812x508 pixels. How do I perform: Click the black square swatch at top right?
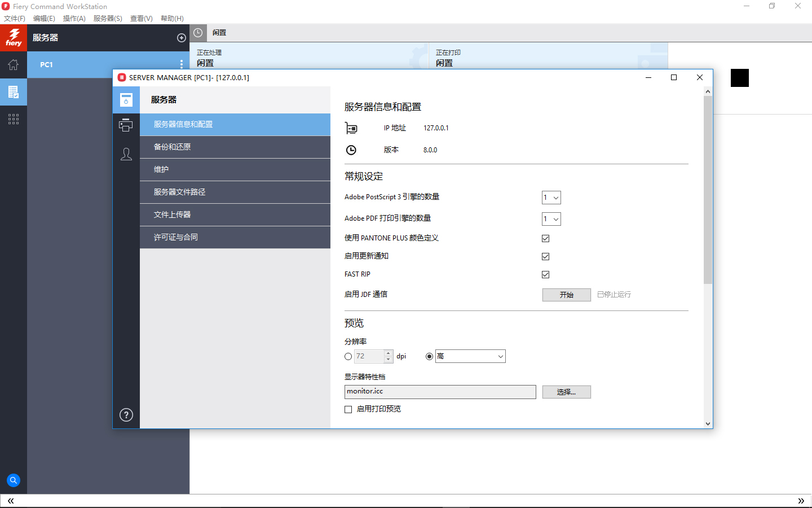(740, 78)
